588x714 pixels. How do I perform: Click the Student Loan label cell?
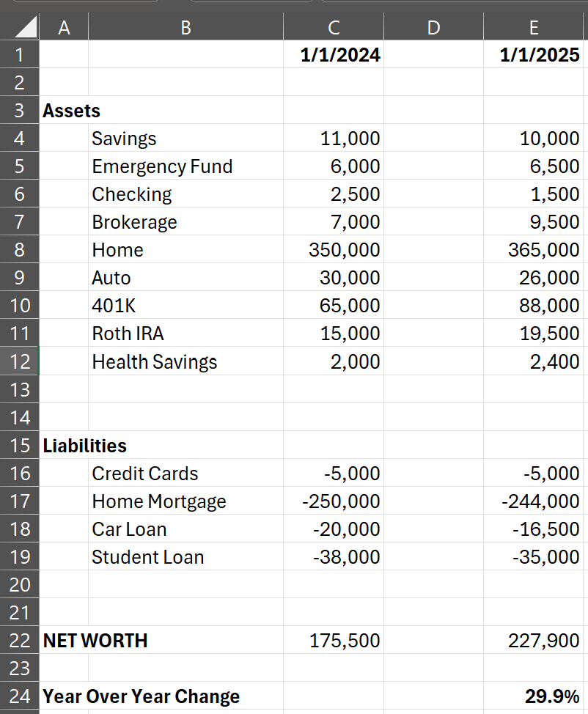(x=147, y=557)
